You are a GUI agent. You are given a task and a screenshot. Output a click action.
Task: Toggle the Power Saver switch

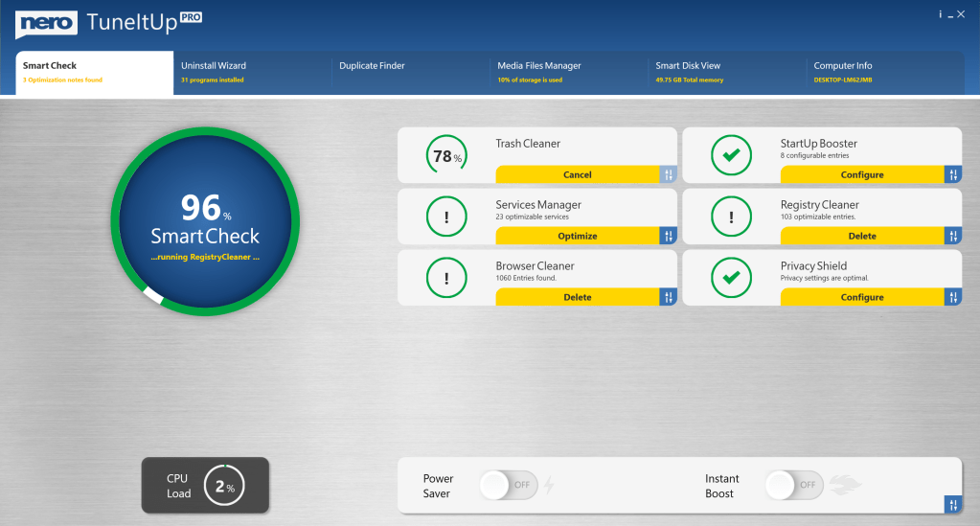[x=509, y=485]
